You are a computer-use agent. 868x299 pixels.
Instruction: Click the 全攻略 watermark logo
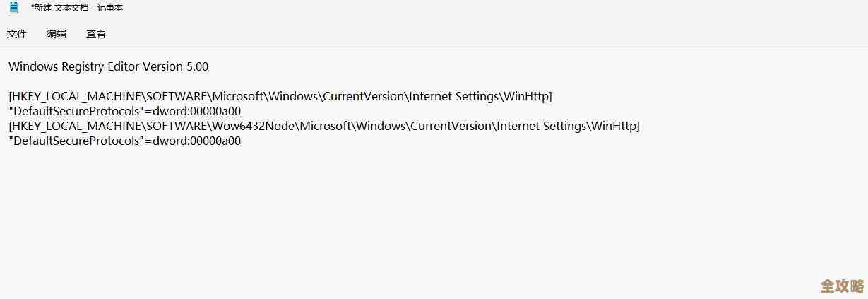pos(842,286)
